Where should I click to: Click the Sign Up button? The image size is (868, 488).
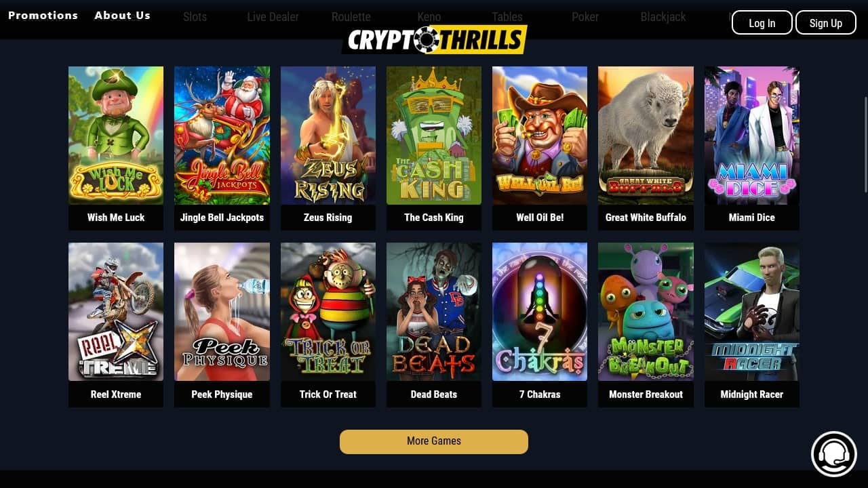(x=826, y=22)
